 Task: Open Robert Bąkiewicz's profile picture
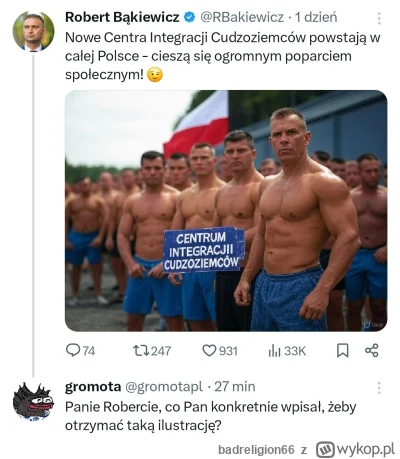click(33, 31)
